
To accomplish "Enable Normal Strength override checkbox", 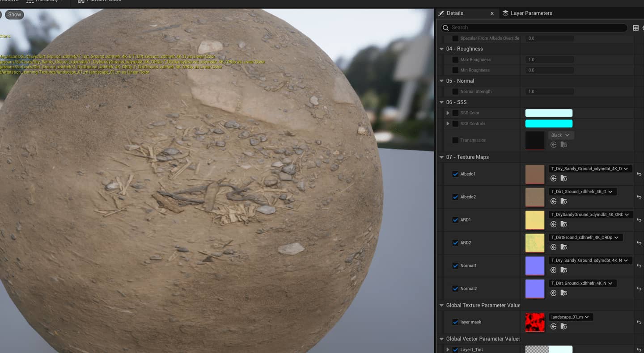I will (455, 92).
